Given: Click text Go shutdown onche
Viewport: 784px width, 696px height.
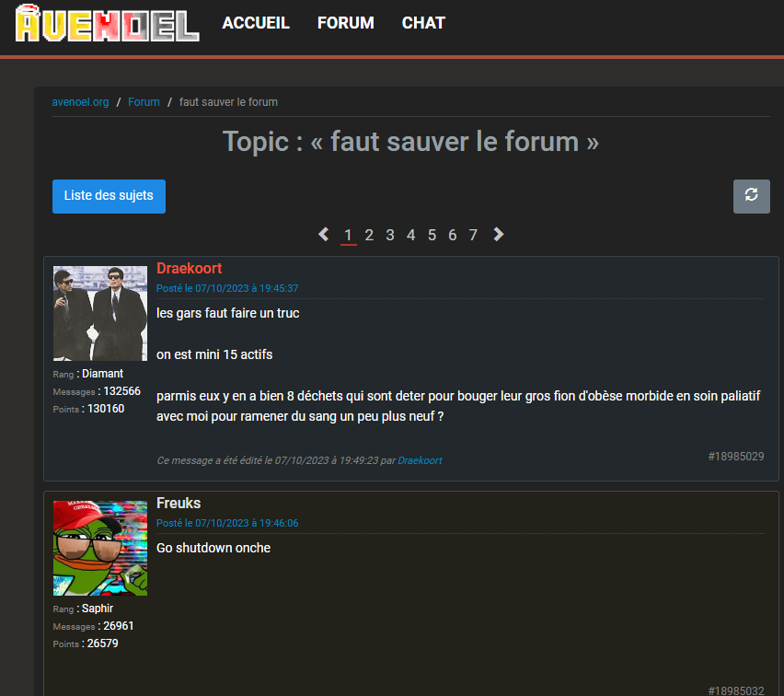Looking at the screenshot, I should (x=213, y=548).
